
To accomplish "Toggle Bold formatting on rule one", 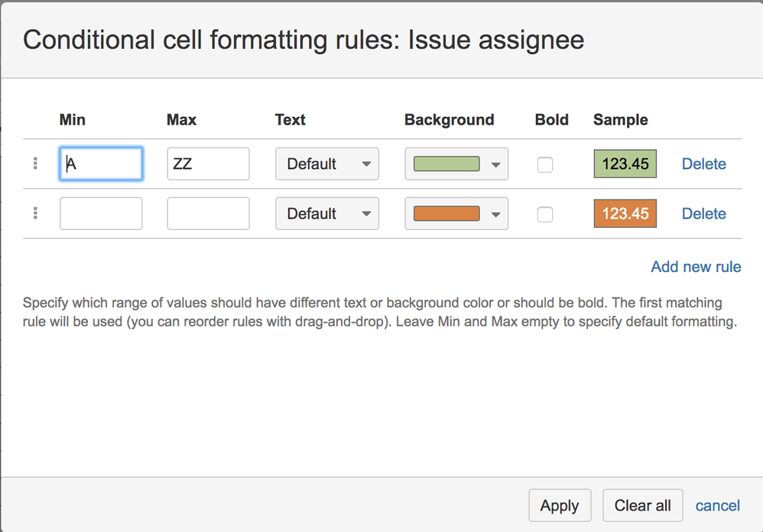I will (x=544, y=164).
